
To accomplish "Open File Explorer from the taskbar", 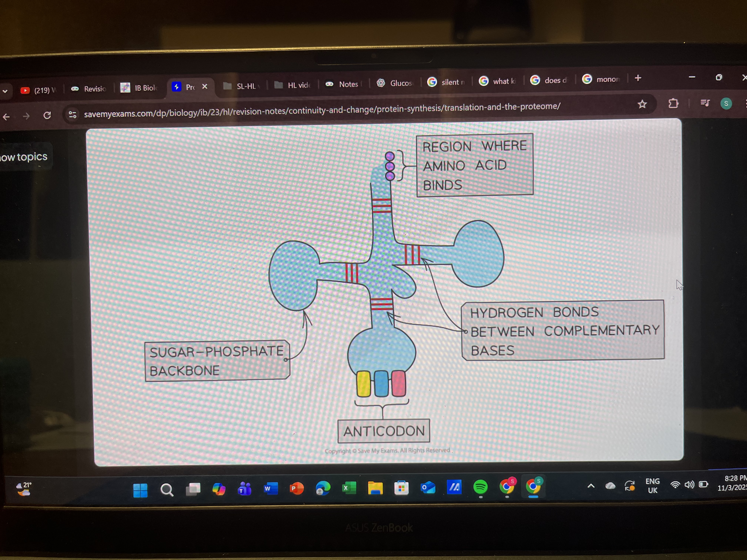I will pyautogui.click(x=375, y=488).
